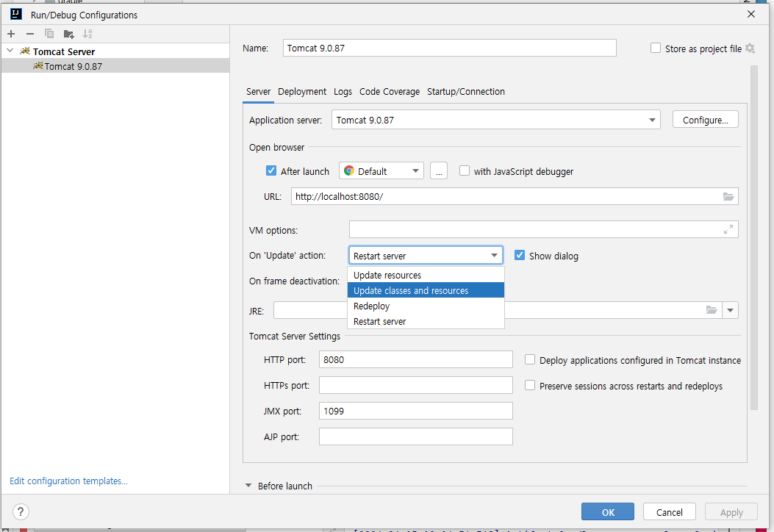Switch to the Deployment tab

pos(301,92)
